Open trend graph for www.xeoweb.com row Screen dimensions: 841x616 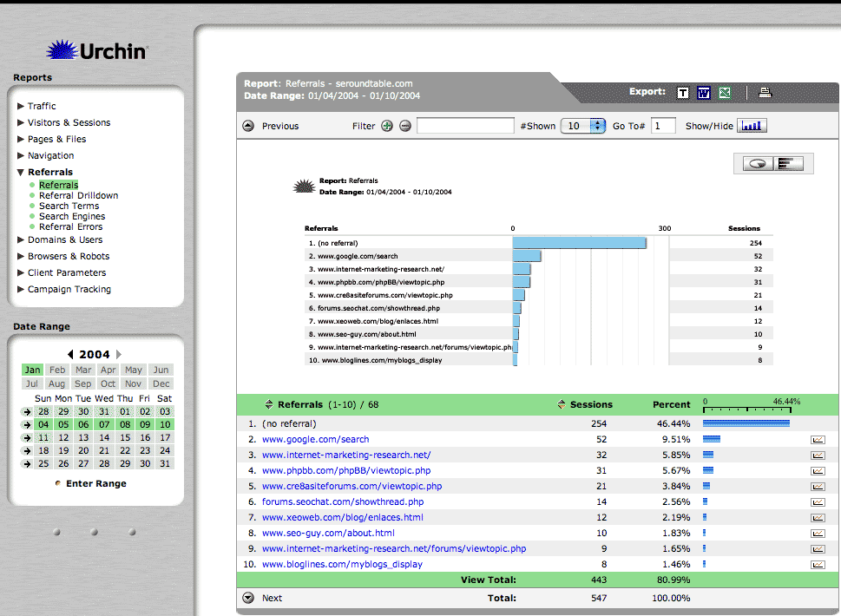(x=818, y=517)
